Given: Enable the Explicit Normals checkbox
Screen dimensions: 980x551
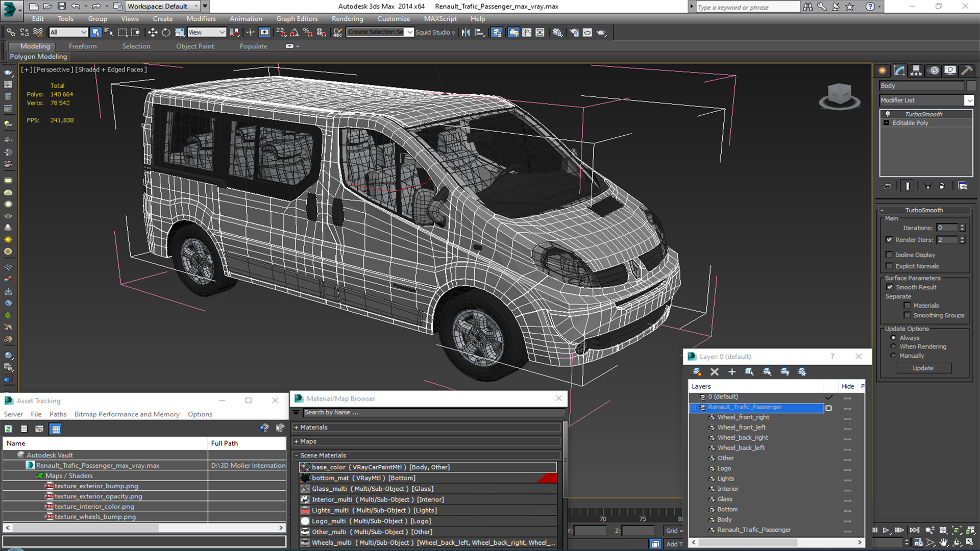Looking at the screenshot, I should tap(889, 266).
